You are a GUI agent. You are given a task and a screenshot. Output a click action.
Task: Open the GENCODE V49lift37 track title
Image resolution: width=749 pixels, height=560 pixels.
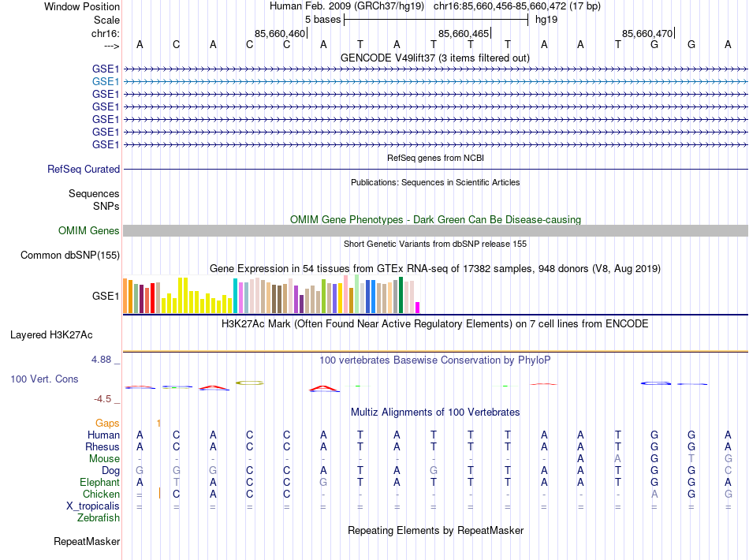pos(435,58)
